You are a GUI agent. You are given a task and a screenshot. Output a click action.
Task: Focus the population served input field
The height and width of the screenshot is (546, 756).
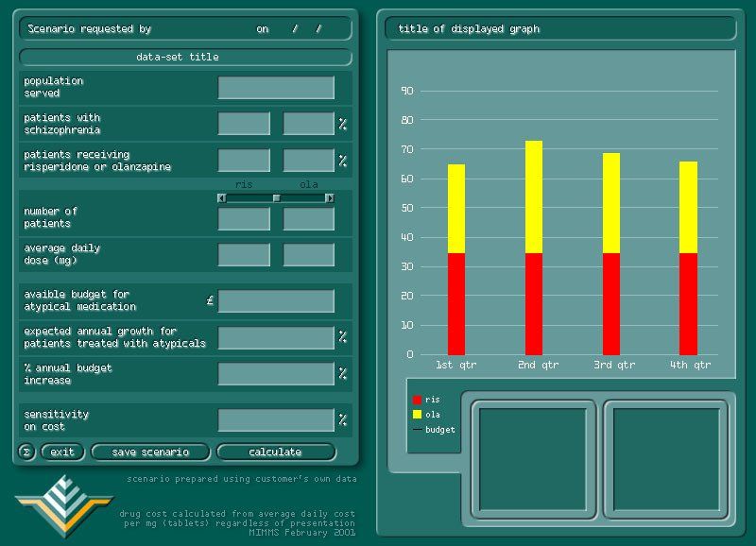pyautogui.click(x=276, y=87)
